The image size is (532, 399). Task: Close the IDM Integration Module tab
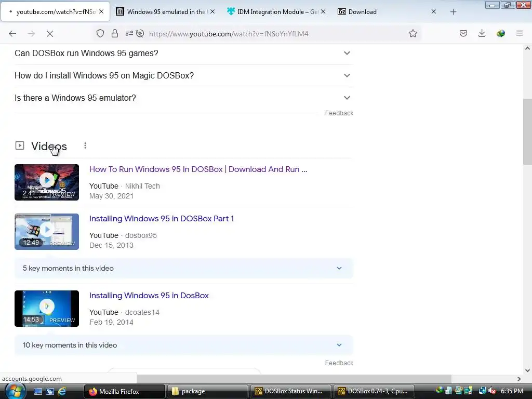[323, 12]
